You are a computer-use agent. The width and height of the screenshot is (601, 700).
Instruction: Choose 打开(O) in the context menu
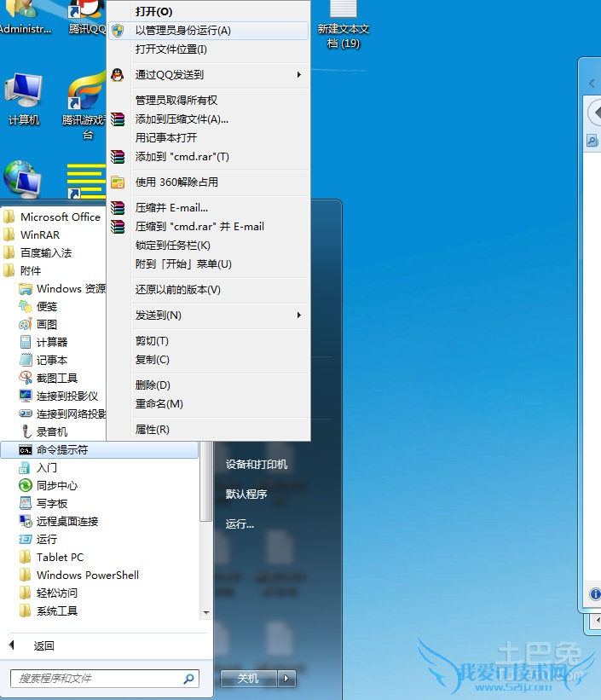click(209, 12)
